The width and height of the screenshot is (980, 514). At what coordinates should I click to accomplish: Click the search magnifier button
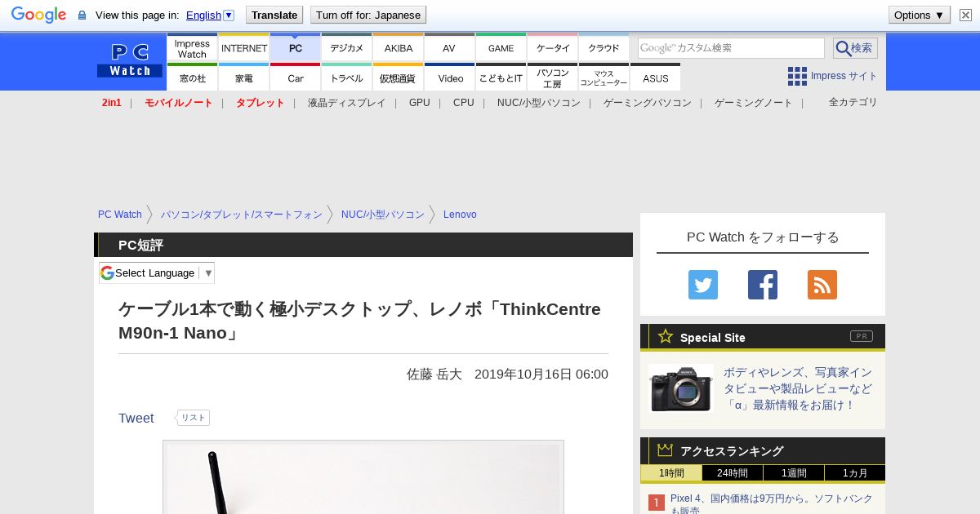click(x=855, y=48)
